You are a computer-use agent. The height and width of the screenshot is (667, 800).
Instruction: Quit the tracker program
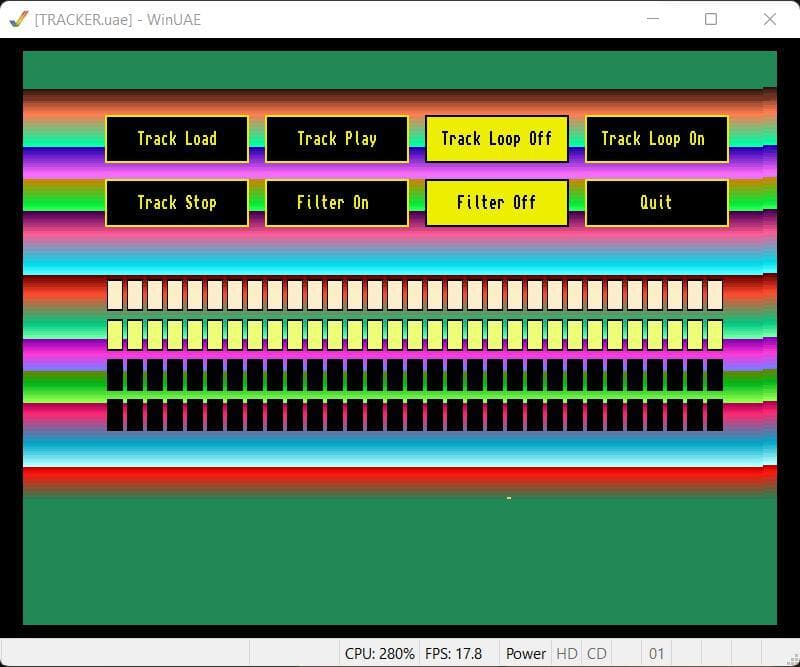click(657, 203)
